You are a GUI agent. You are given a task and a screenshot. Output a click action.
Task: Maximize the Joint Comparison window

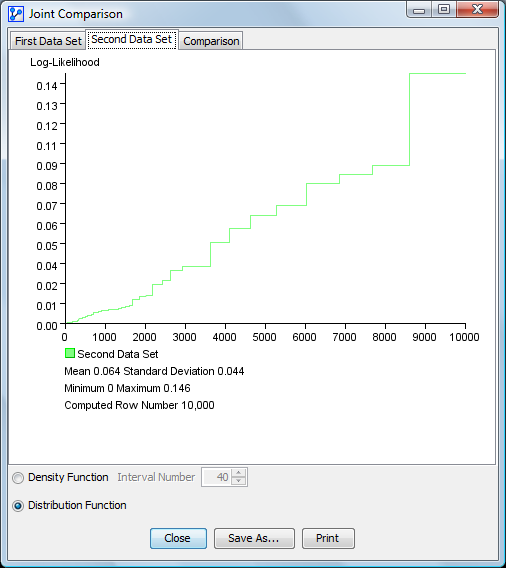444,9
